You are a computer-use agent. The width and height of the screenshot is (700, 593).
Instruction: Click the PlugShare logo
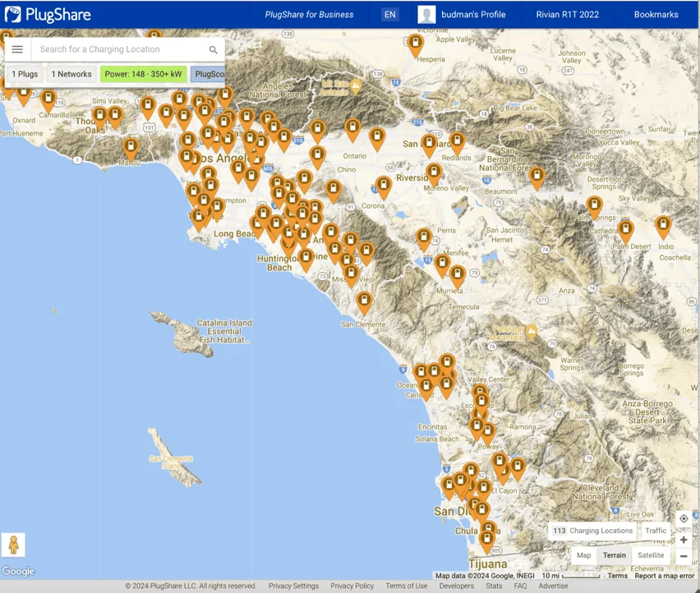(x=48, y=14)
